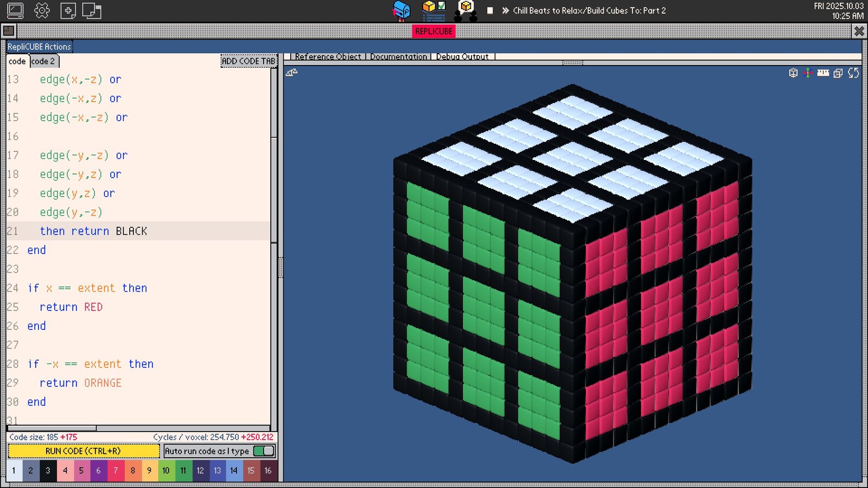This screenshot has width=868, height=488.
Task: Open the cube leaderboard icon in top bar
Action: point(466,11)
